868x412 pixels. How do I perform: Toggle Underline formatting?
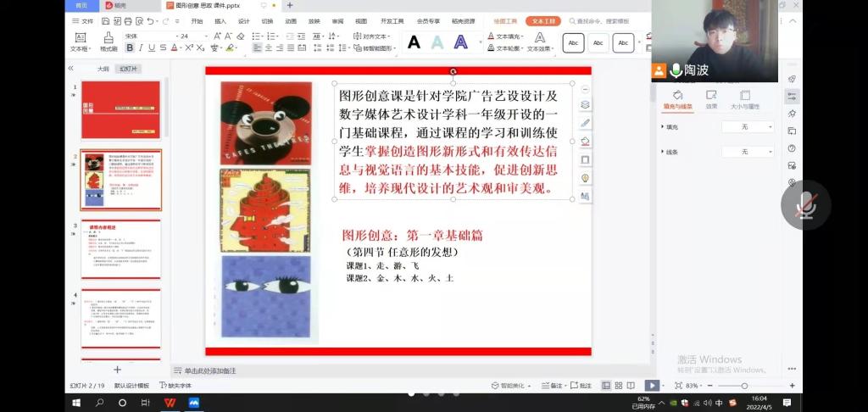[152, 48]
